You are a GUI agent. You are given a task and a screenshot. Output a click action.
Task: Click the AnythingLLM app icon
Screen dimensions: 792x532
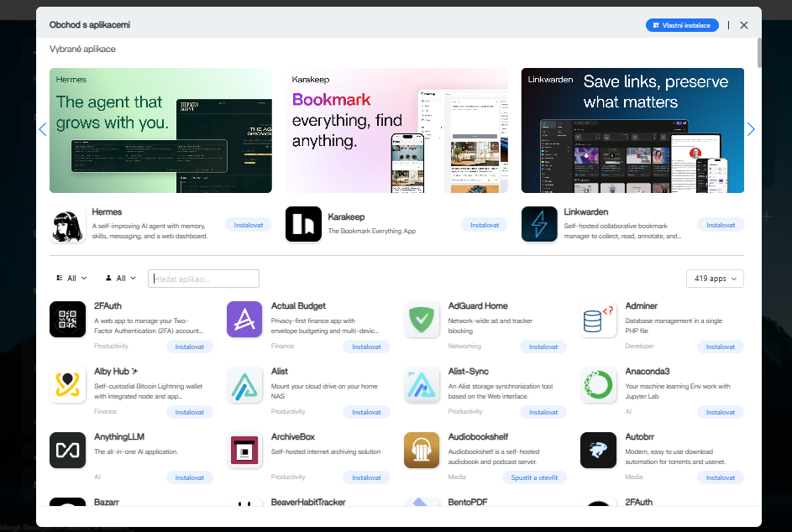point(68,451)
